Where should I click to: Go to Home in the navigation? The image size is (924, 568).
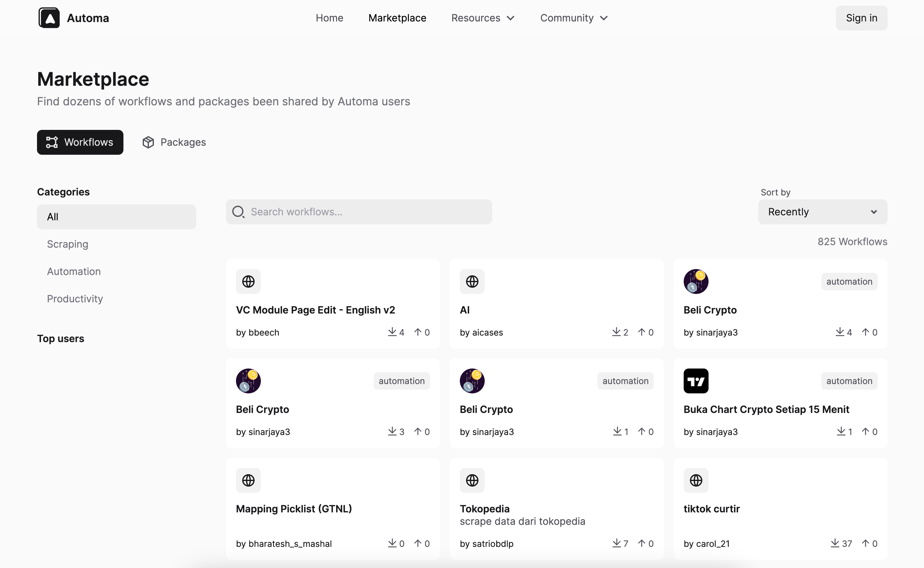tap(329, 18)
